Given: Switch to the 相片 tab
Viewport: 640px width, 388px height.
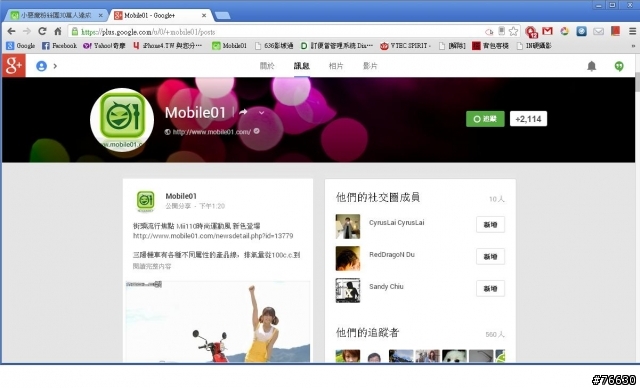Looking at the screenshot, I should 336,66.
